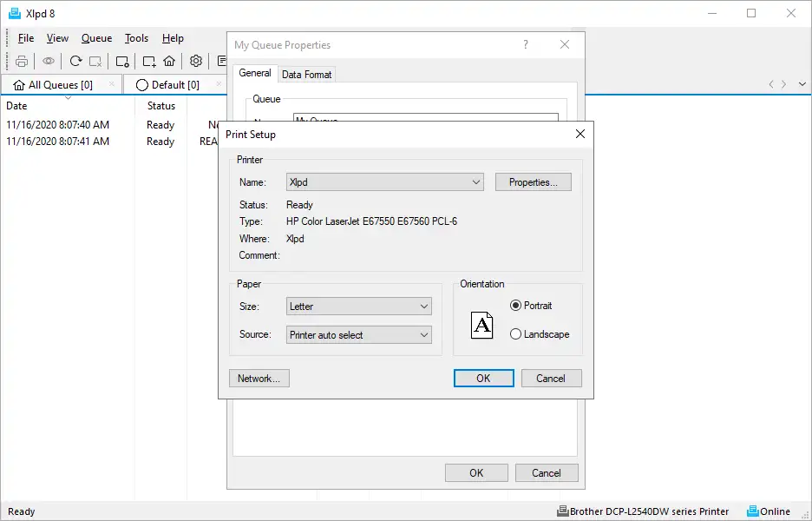Image resolution: width=812 pixels, height=521 pixels.
Task: Close the Print Setup dialog
Action: click(580, 135)
